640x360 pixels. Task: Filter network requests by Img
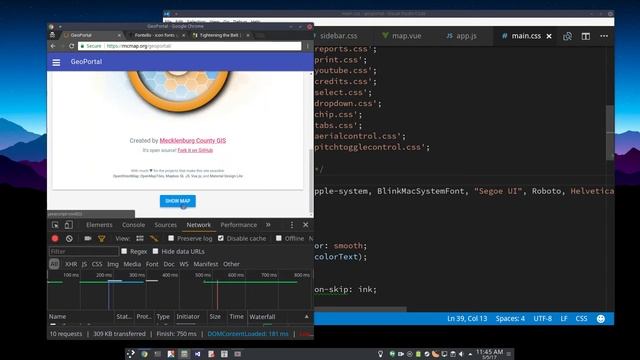point(113,264)
